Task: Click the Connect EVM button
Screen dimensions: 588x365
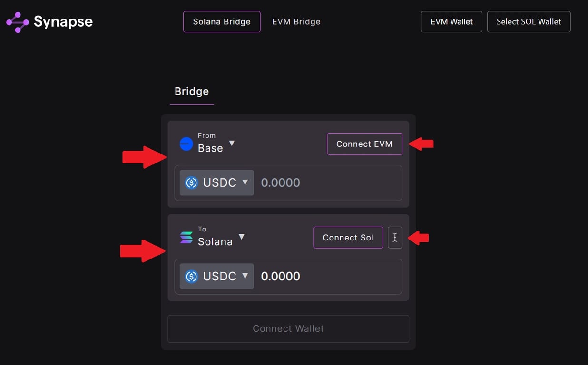Action: tap(364, 144)
